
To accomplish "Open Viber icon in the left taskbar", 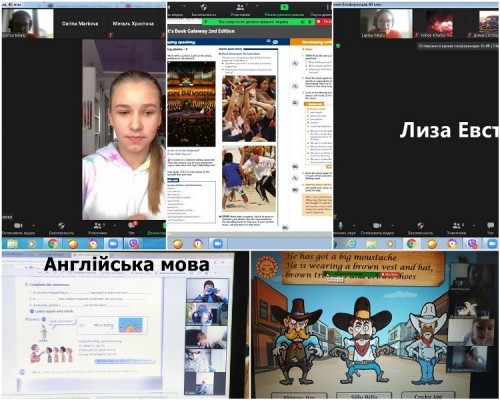I will coord(134,244).
